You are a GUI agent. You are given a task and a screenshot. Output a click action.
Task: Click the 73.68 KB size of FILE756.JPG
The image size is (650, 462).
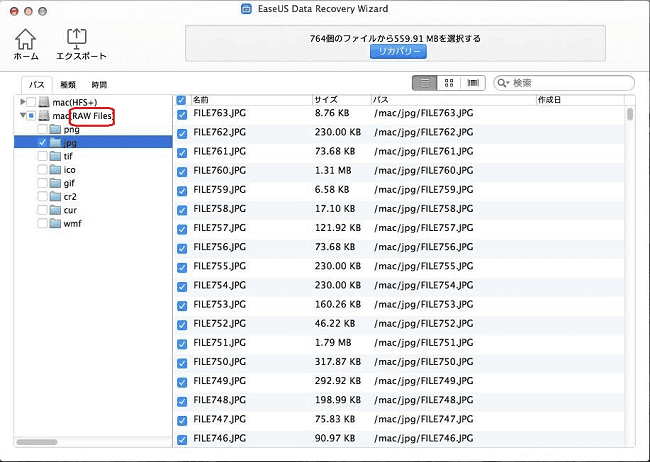click(x=335, y=247)
